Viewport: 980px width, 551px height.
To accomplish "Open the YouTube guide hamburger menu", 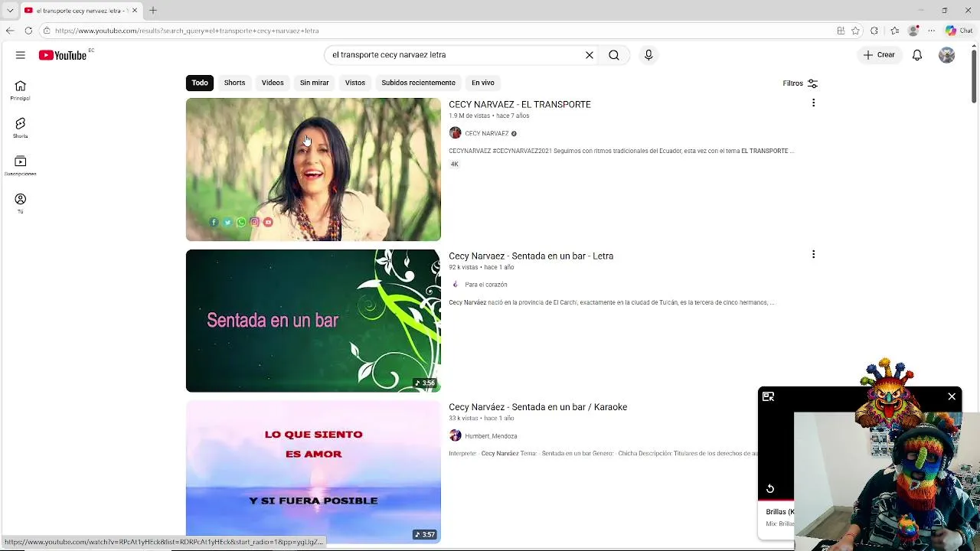I will [21, 55].
